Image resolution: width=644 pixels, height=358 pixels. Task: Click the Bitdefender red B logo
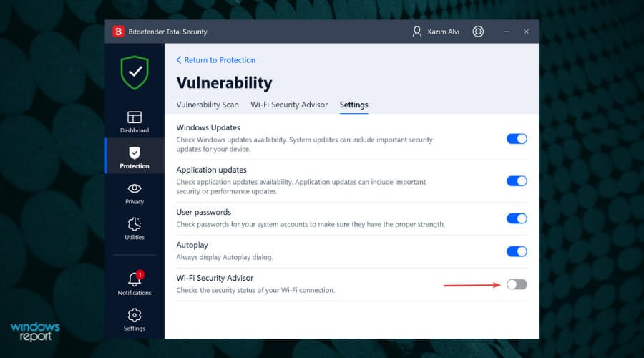tap(119, 32)
